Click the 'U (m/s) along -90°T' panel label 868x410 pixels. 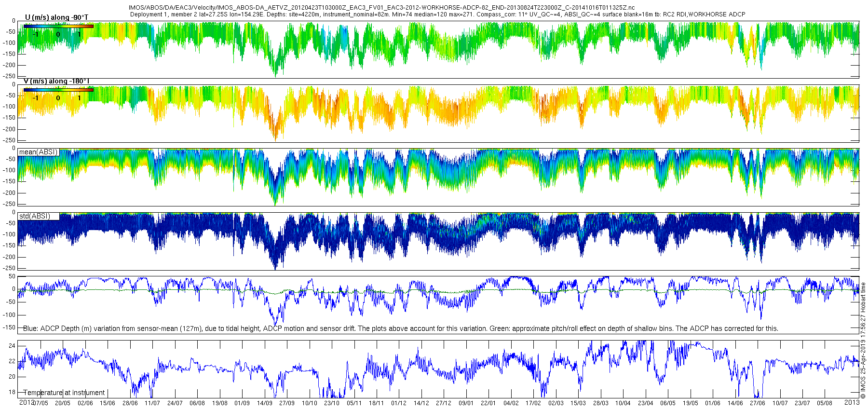click(56, 17)
